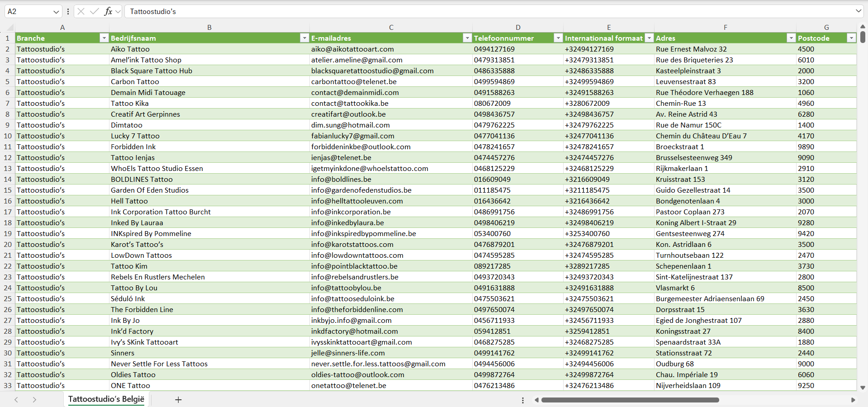Expand the formula bar
The width and height of the screenshot is (868, 407).
(858, 11)
